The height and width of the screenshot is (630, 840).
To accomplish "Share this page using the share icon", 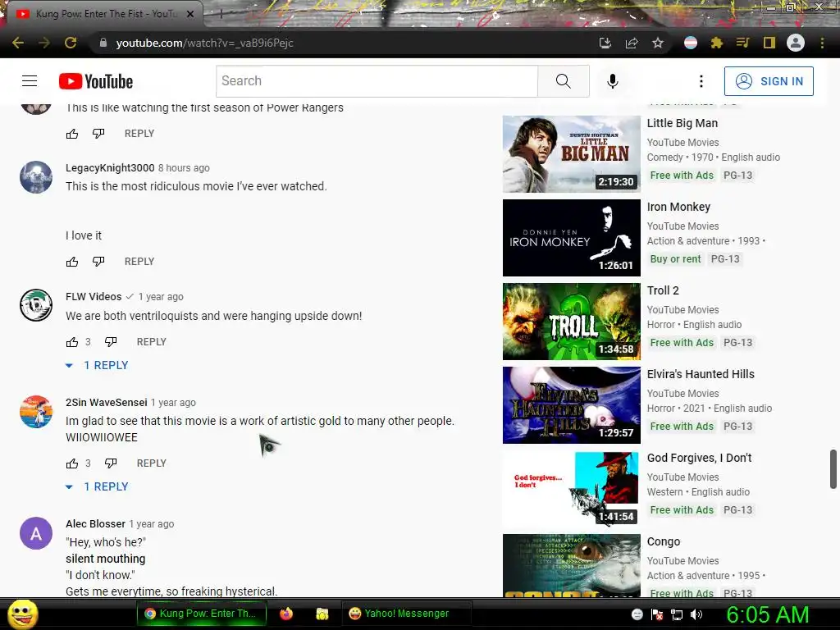I will pos(632,43).
